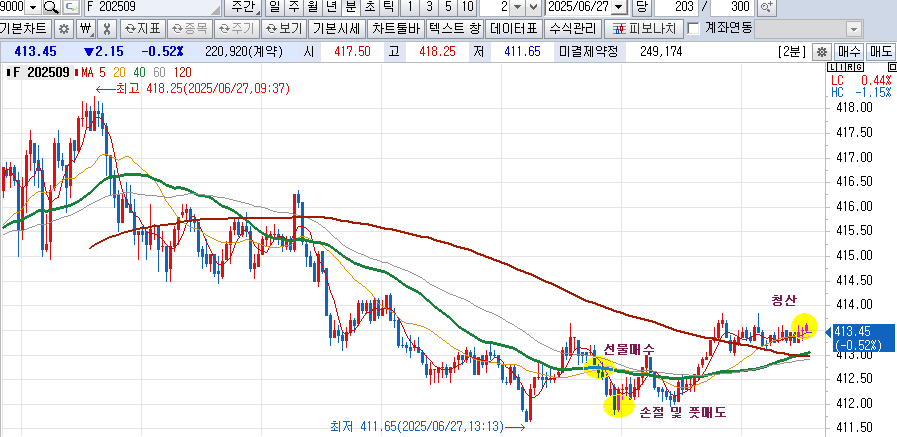Select the 월 (monthly) period toggle
Screen dimensions: 897x437
pyautogui.click(x=312, y=7)
